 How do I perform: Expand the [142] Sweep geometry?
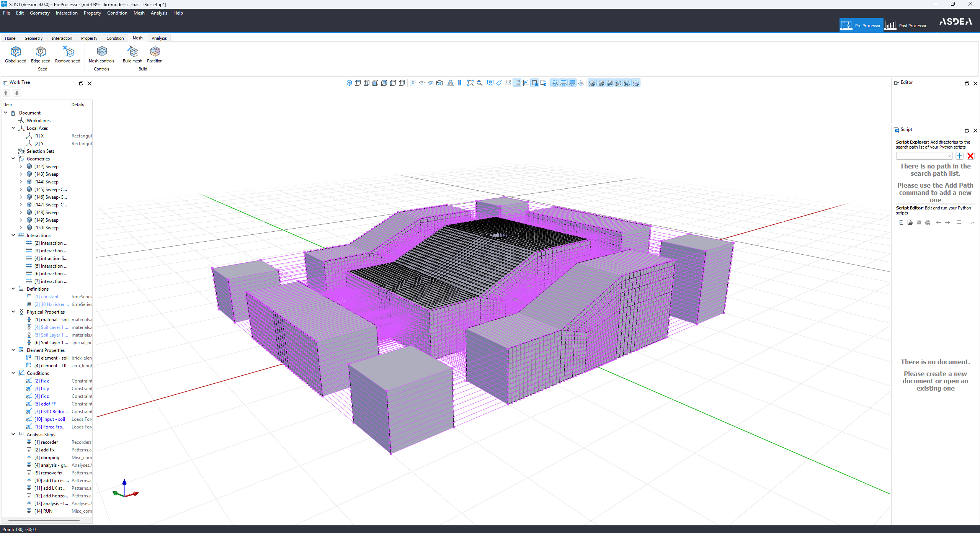21,166
